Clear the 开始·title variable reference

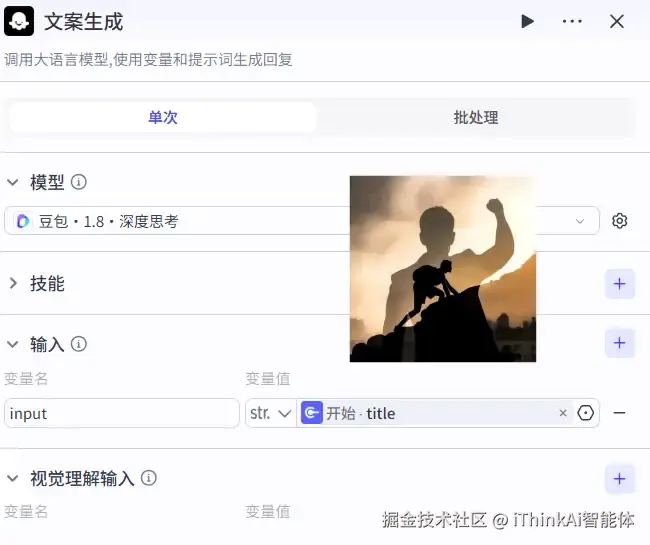pos(563,413)
